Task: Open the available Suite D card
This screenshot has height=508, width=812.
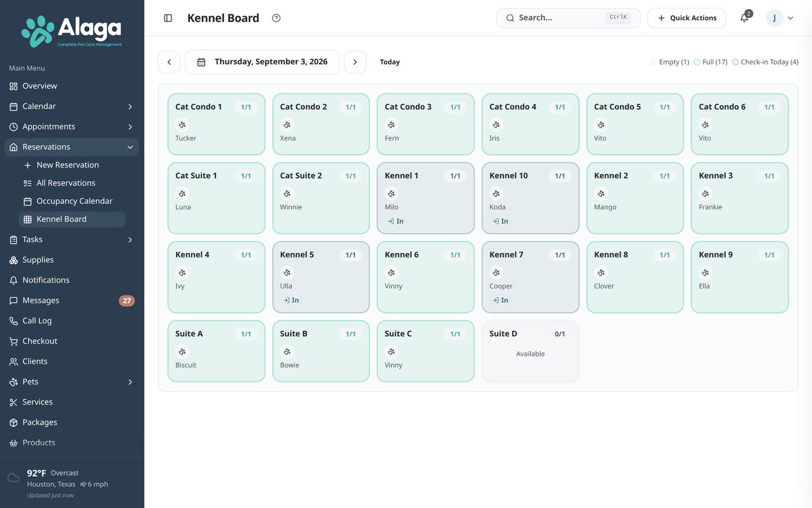Action: (531, 351)
